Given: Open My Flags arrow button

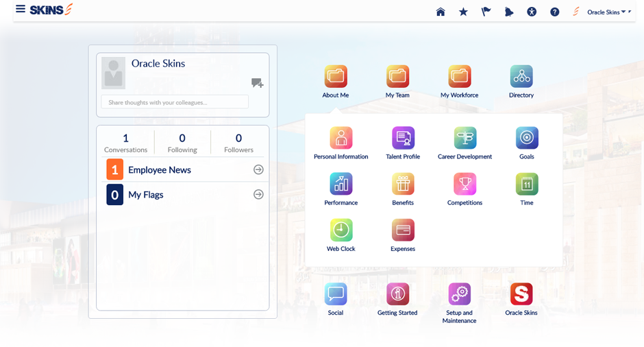Looking at the screenshot, I should [258, 194].
